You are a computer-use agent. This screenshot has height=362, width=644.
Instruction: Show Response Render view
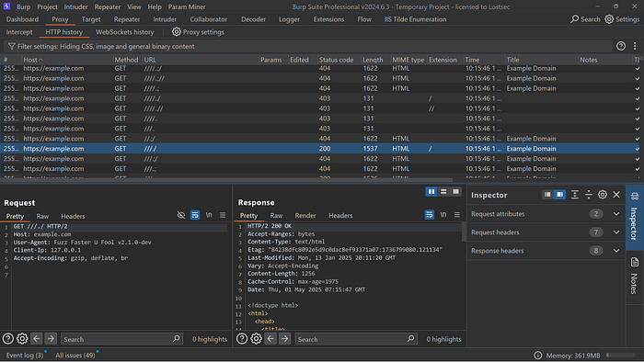(x=305, y=215)
